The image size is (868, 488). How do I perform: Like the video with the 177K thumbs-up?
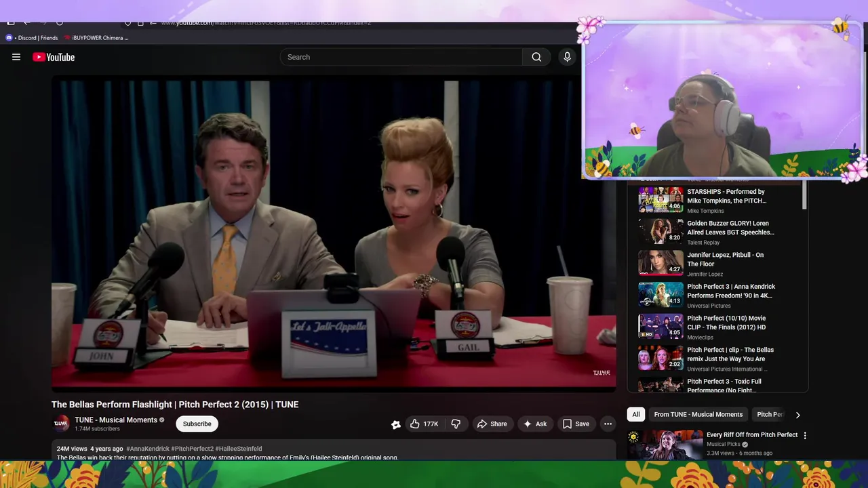(425, 424)
